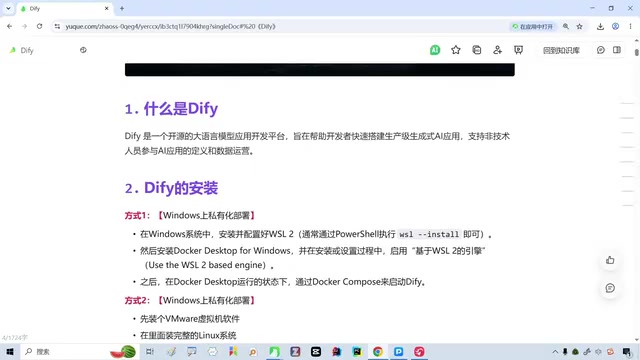Open the comments bubble icon in top toolbar

click(600, 50)
